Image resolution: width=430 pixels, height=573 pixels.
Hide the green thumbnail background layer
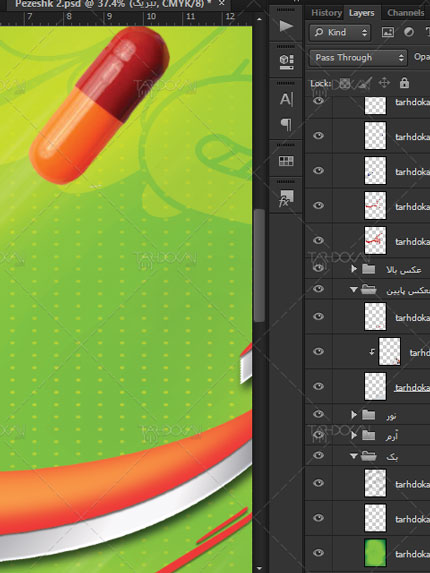click(x=319, y=553)
